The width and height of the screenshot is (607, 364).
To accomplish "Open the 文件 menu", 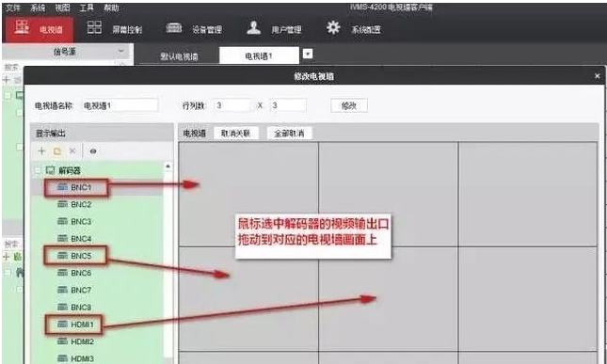I will (13, 8).
